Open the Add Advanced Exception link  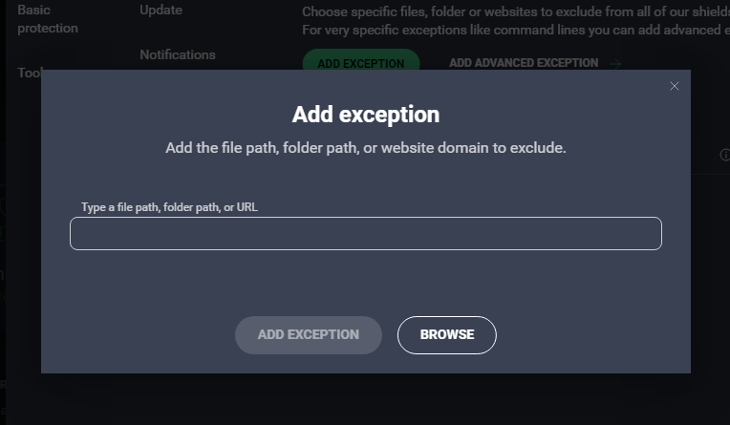(523, 63)
